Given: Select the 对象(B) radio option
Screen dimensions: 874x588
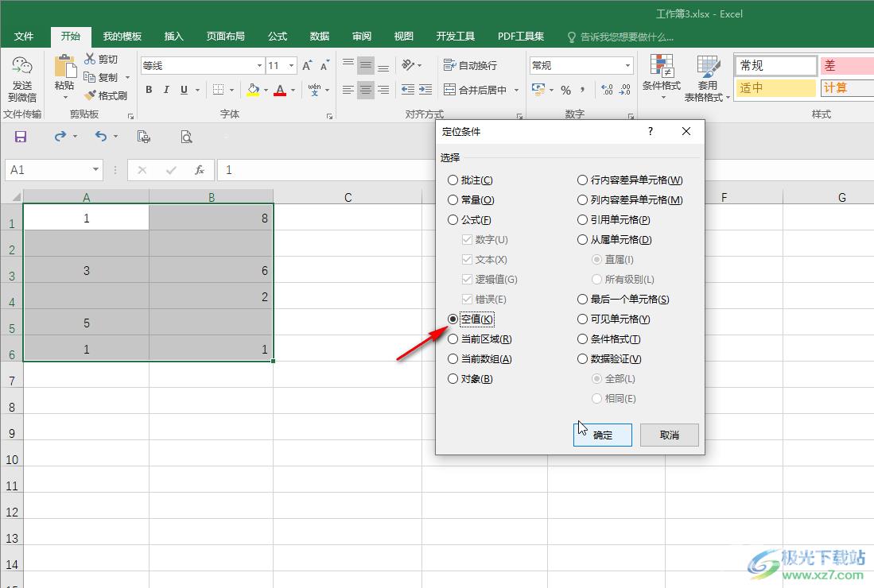Looking at the screenshot, I should 471,379.
